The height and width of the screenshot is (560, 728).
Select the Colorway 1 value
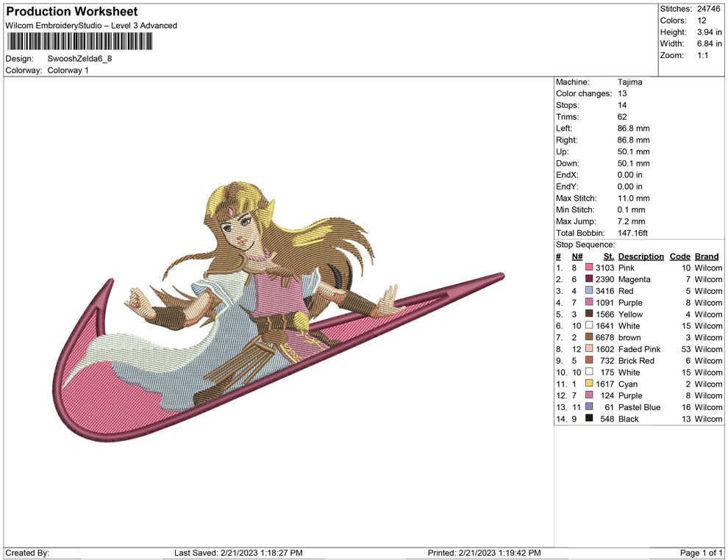tap(68, 70)
